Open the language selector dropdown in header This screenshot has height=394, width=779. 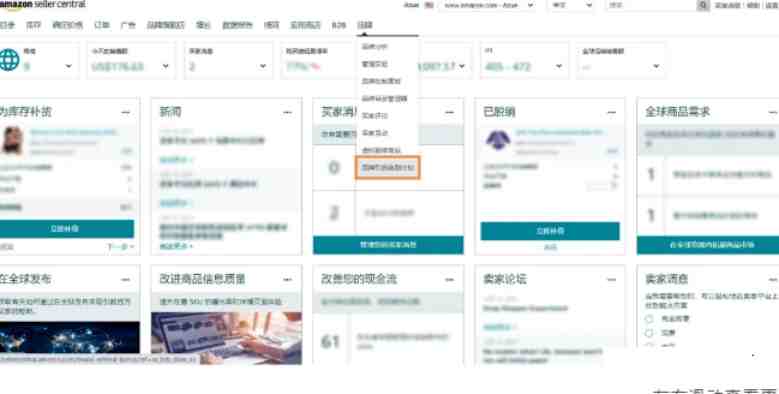tap(572, 5)
